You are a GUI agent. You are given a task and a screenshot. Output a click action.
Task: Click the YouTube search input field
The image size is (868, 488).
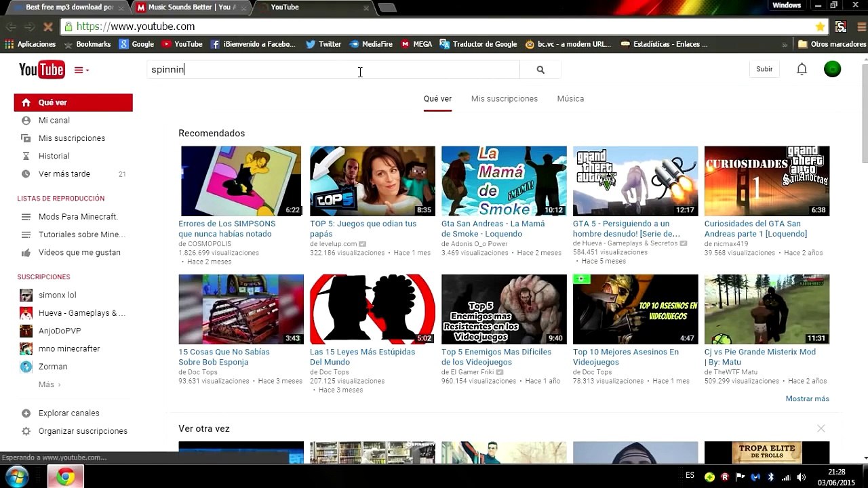(x=332, y=70)
